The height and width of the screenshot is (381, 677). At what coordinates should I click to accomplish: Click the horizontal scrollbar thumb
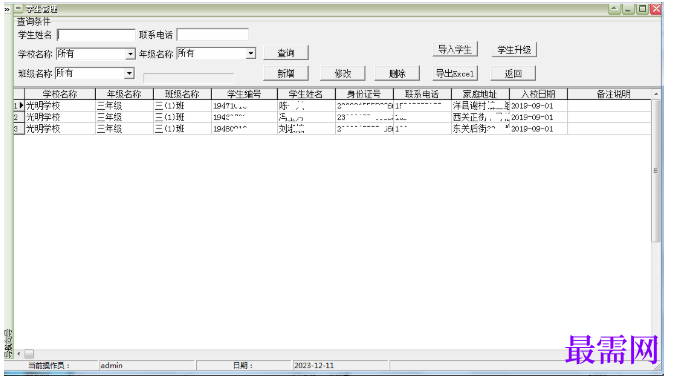(x=29, y=354)
